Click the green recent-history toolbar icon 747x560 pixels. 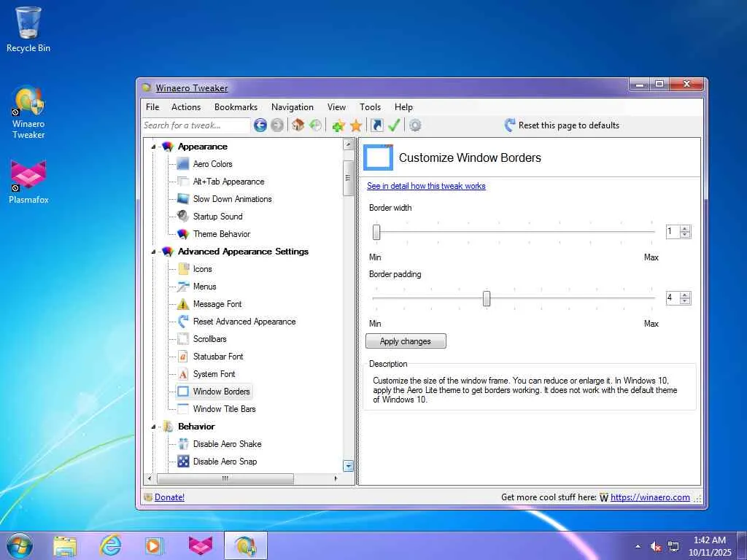click(315, 125)
